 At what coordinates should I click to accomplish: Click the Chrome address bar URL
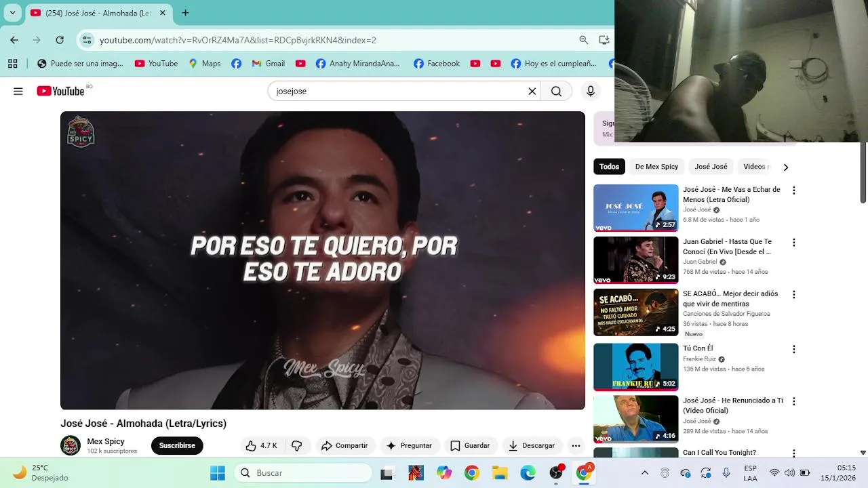[238, 40]
